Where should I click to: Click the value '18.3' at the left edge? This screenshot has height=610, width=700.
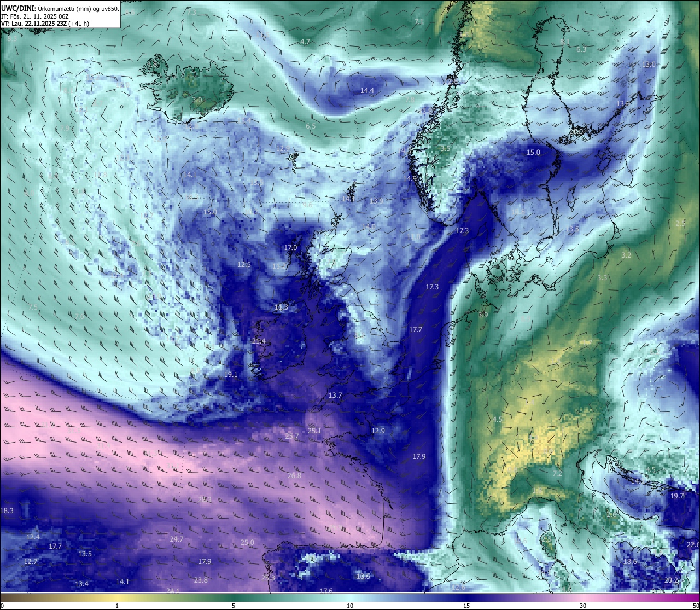7,511
